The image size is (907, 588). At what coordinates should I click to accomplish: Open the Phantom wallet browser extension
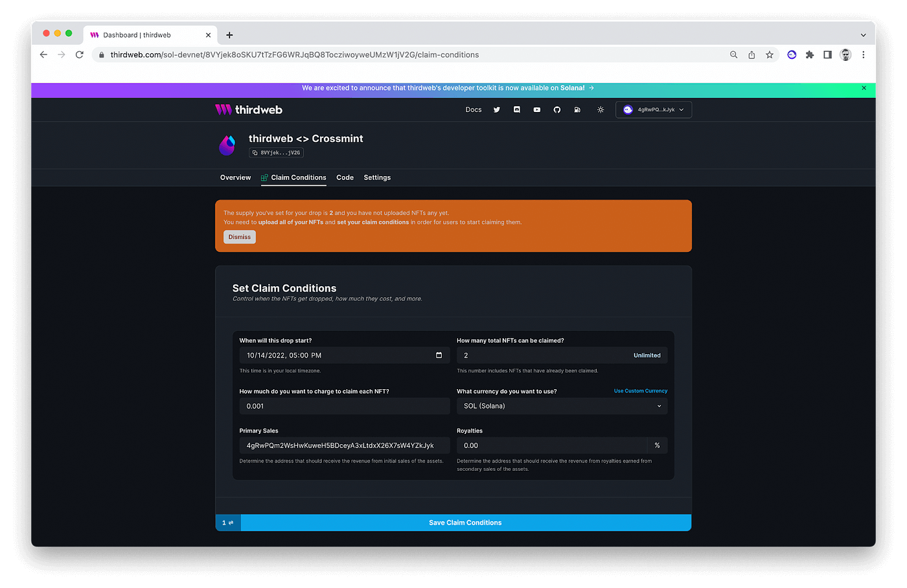tap(792, 55)
